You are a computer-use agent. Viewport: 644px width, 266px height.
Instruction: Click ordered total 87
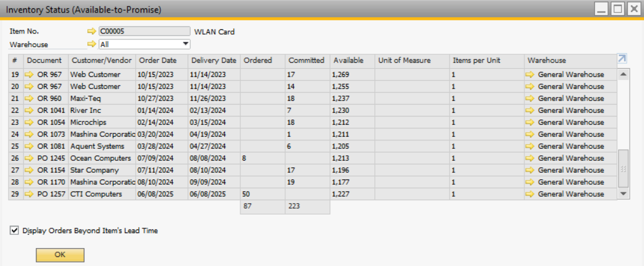[263, 206]
